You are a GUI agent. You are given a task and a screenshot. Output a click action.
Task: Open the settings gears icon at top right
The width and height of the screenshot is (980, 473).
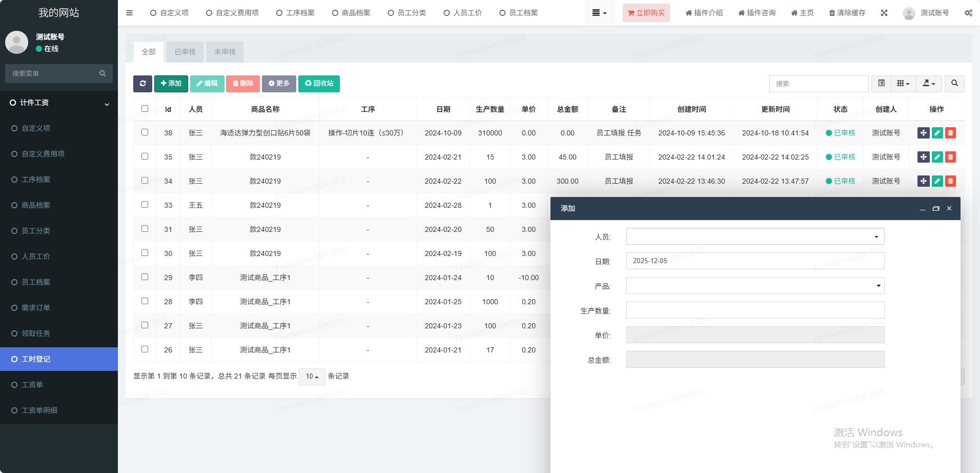point(968,13)
